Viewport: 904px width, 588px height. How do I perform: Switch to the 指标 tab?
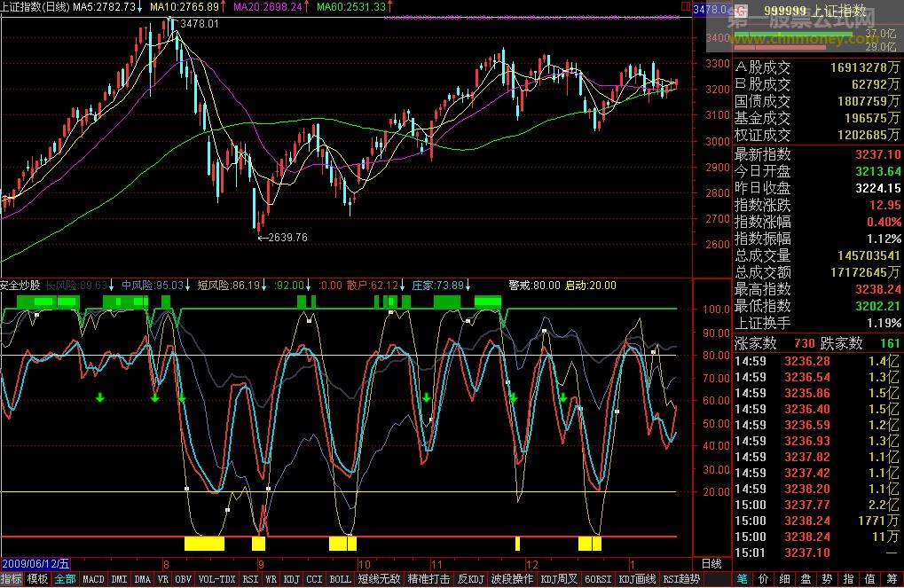pos(11,579)
